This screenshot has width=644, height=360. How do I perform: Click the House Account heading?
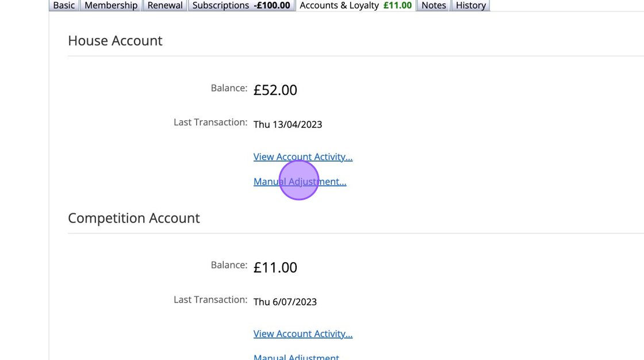115,41
